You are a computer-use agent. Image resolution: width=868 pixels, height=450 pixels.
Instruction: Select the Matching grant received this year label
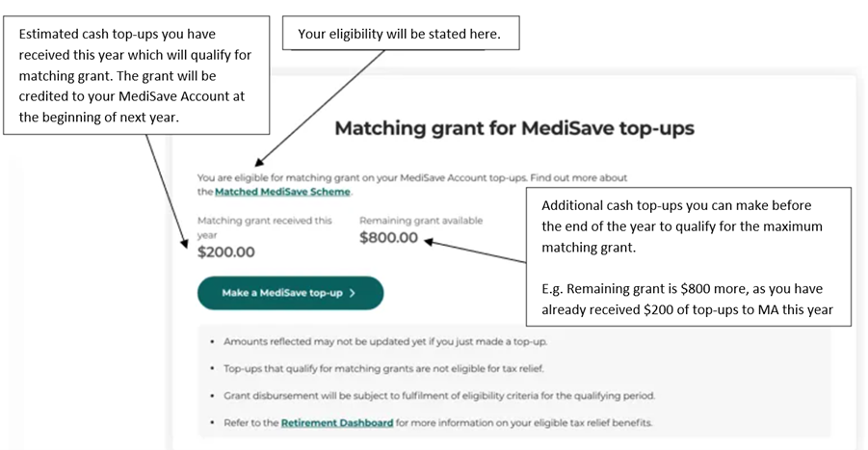tap(263, 221)
